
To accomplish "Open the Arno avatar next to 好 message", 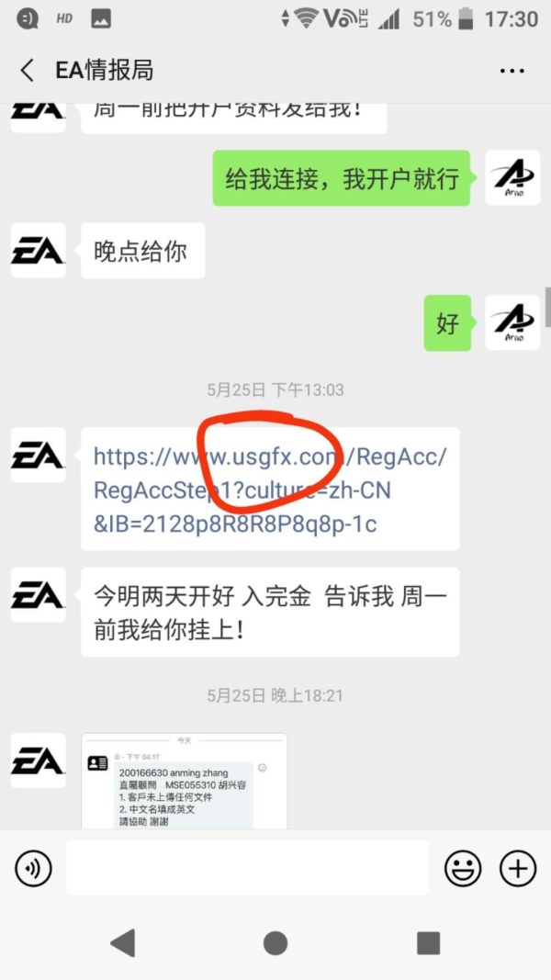I will [512, 322].
